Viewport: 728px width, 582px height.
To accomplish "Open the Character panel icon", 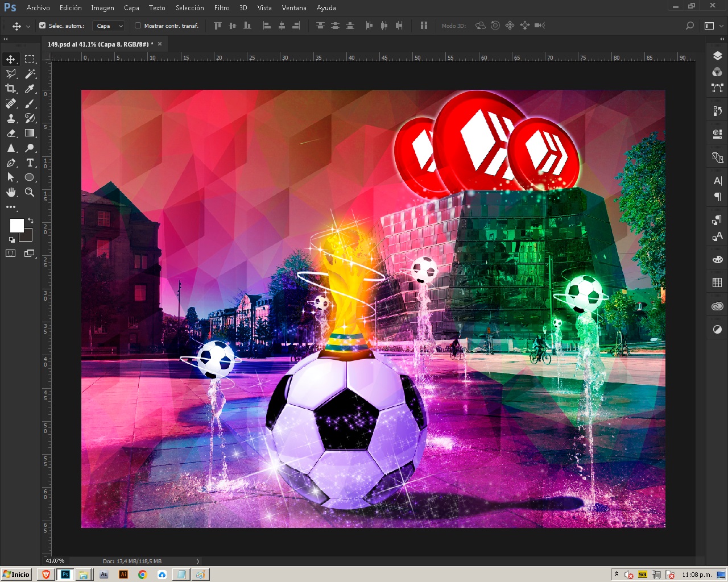I will coord(717,181).
